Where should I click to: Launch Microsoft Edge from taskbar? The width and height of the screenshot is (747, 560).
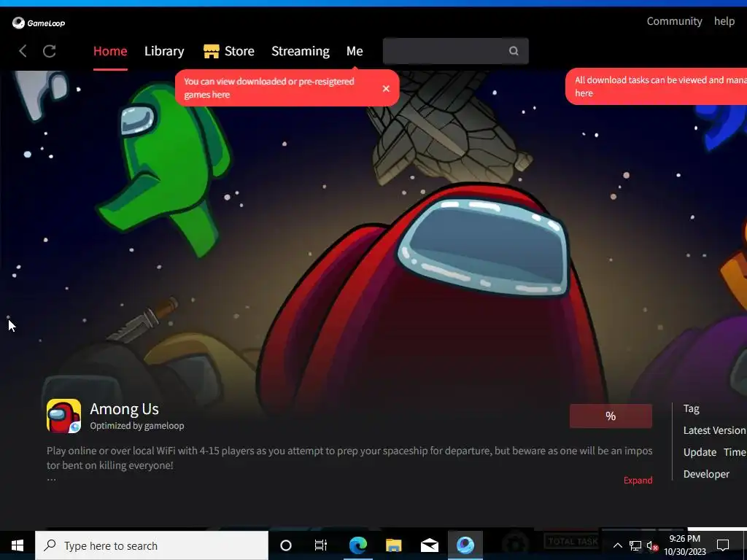[357, 545]
